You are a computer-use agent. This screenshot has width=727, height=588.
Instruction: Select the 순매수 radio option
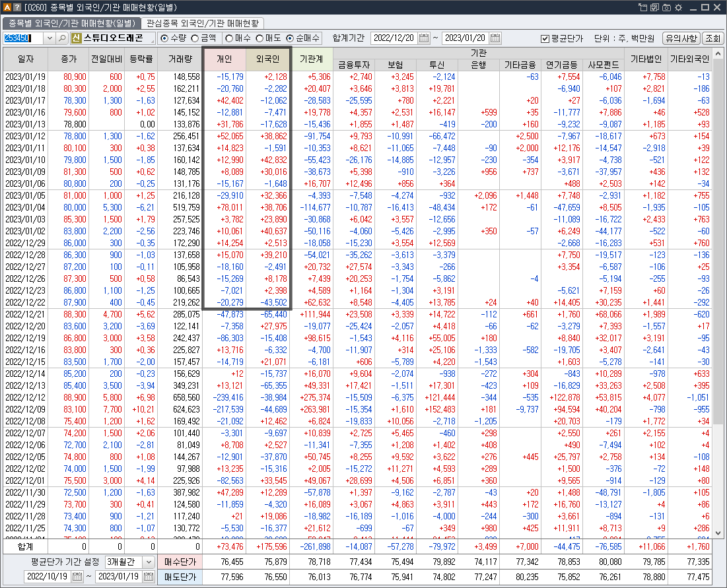[x=291, y=38]
